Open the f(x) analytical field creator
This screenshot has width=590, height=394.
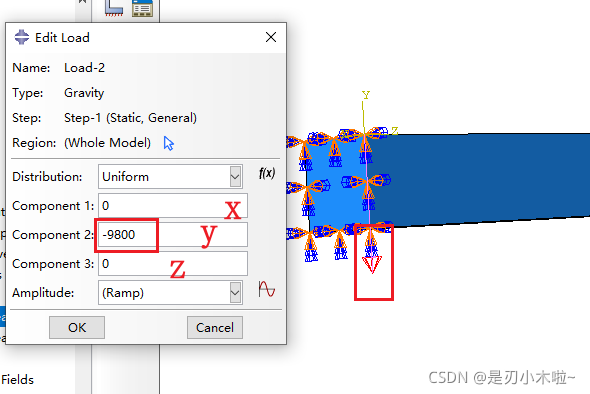pyautogui.click(x=267, y=173)
